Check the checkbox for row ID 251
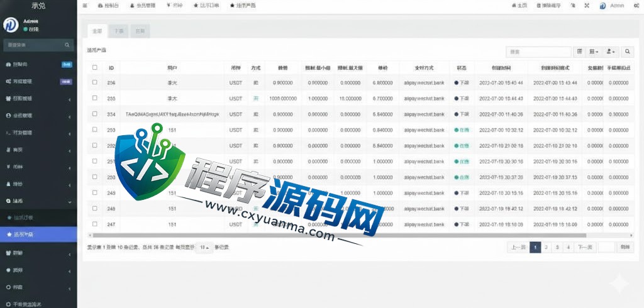This screenshot has height=308, width=644. 95,161
